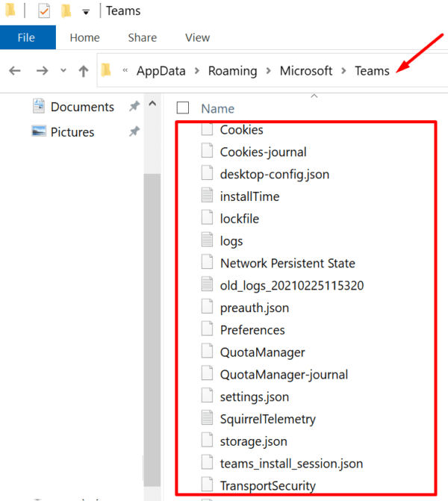
Task: Navigate to Roaming in breadcrumb
Action: (233, 71)
